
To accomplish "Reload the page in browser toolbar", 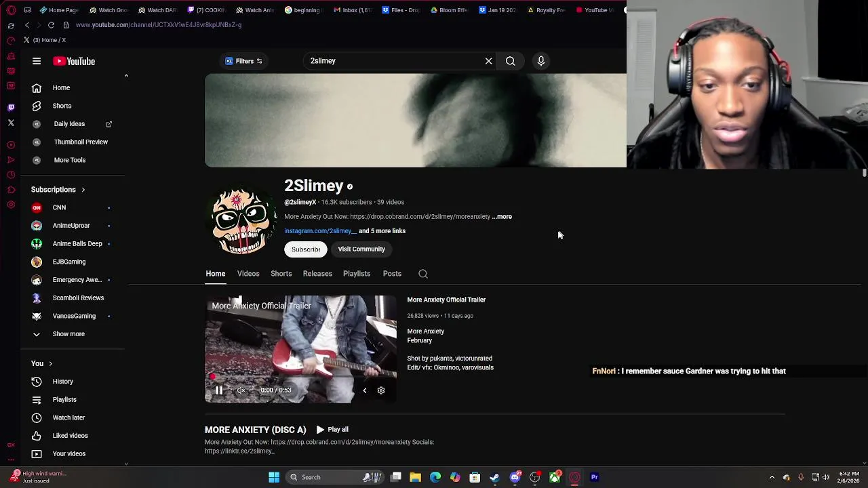I will tap(51, 25).
